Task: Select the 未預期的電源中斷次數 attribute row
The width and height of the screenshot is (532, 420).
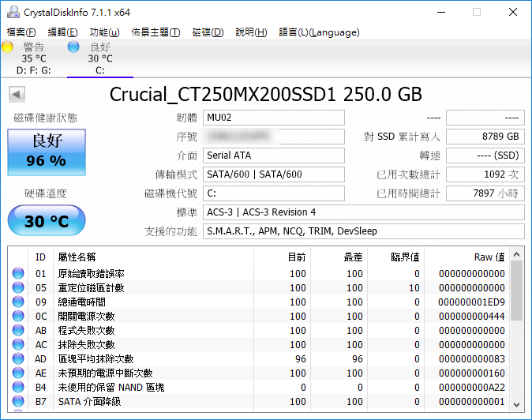Action: click(x=259, y=373)
